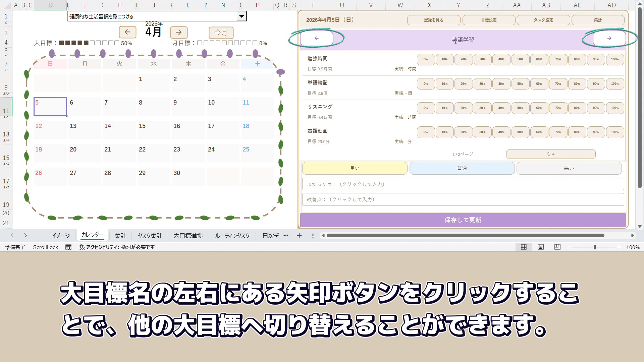
Task: Open macro recording icon in status bar
Action: click(x=68, y=247)
